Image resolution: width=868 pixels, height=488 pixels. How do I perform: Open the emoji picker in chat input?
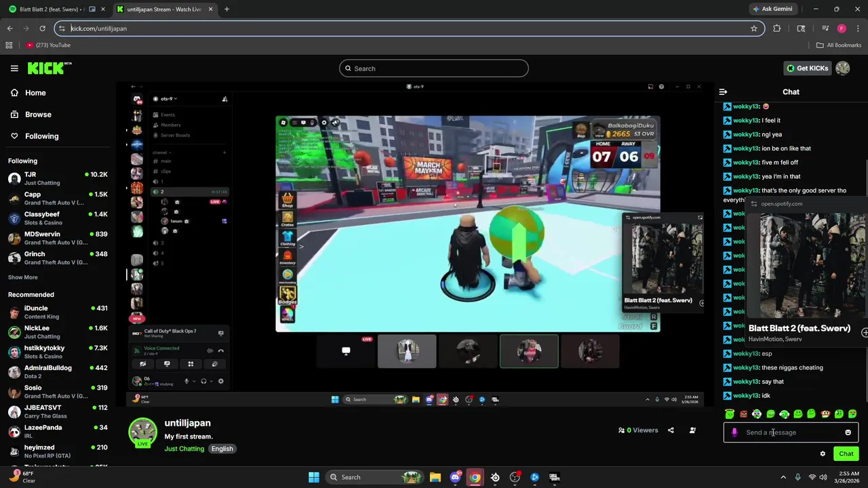click(x=848, y=432)
